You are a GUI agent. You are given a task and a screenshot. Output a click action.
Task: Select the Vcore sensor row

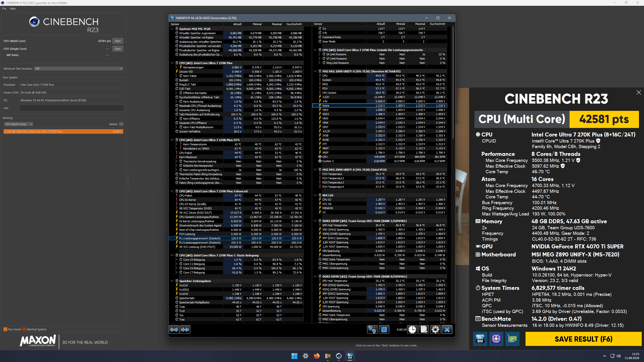(380, 106)
